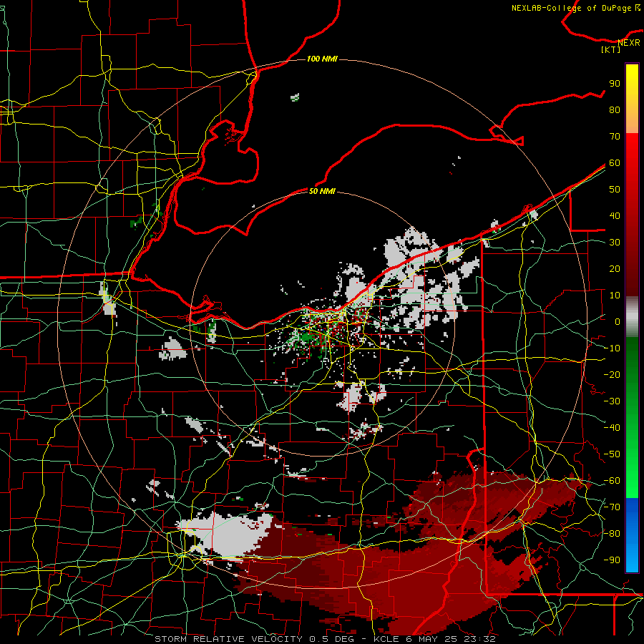The height and width of the screenshot is (644, 644).
Task: Click the -50 value on velocity scale
Action: coord(612,454)
